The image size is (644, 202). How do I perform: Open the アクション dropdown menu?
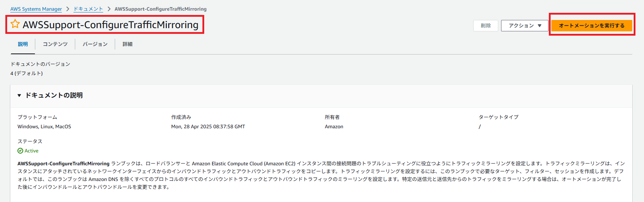pyautogui.click(x=525, y=26)
